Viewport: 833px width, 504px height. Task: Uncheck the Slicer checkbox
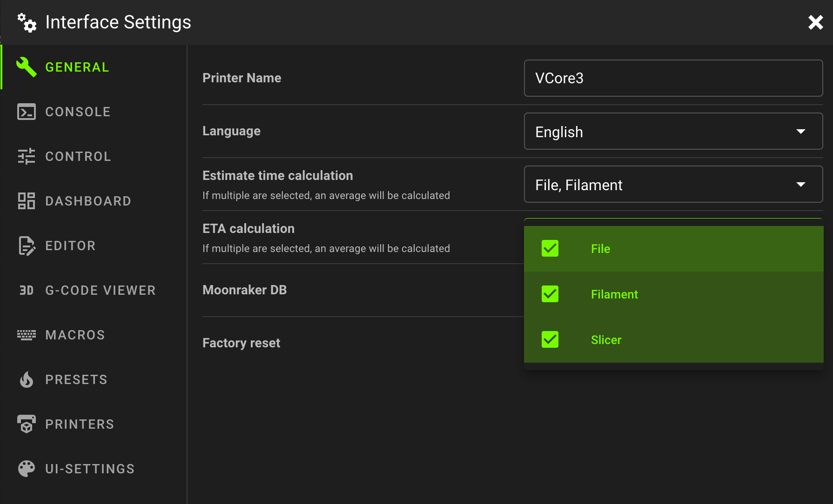(x=550, y=339)
